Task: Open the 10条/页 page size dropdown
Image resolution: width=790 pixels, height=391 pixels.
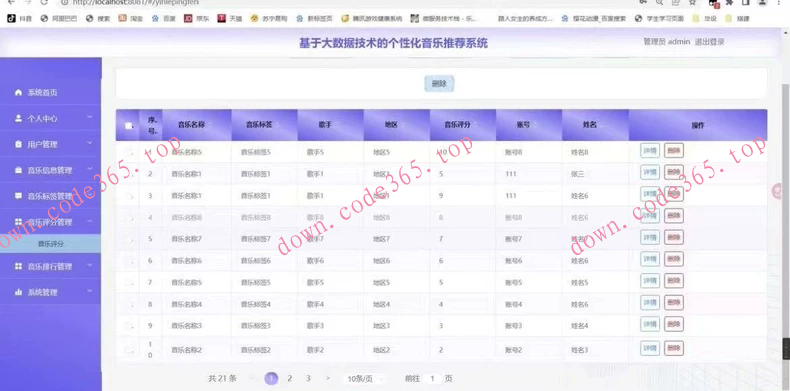Action: coord(365,379)
